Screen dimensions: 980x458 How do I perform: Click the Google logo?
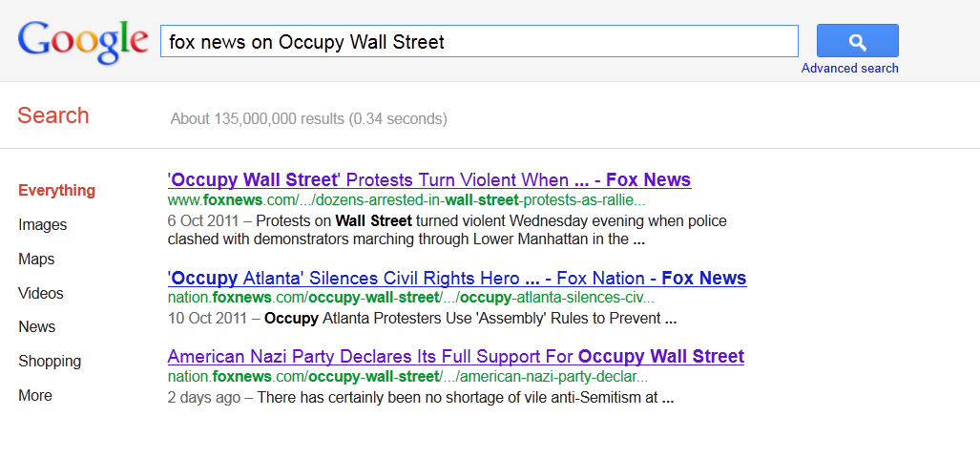tap(83, 42)
